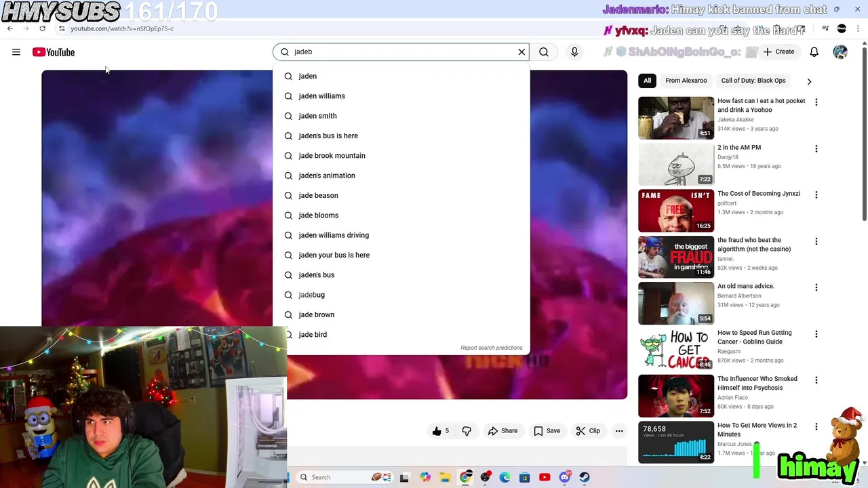Open File Explorer from the taskbar
The width and height of the screenshot is (868, 488).
point(445,477)
